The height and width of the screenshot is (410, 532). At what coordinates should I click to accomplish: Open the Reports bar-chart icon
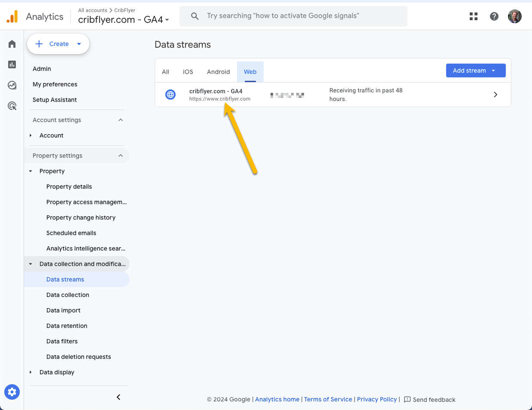(x=12, y=64)
